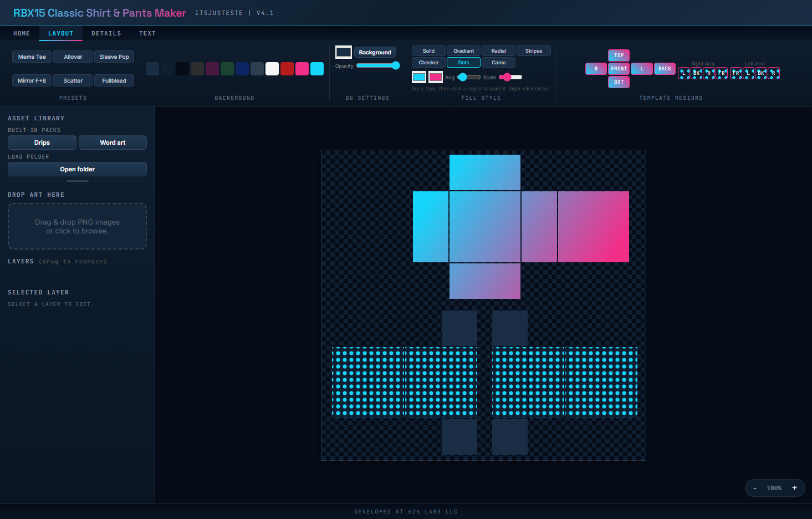
Task: Switch fill style to Solid
Action: (428, 51)
